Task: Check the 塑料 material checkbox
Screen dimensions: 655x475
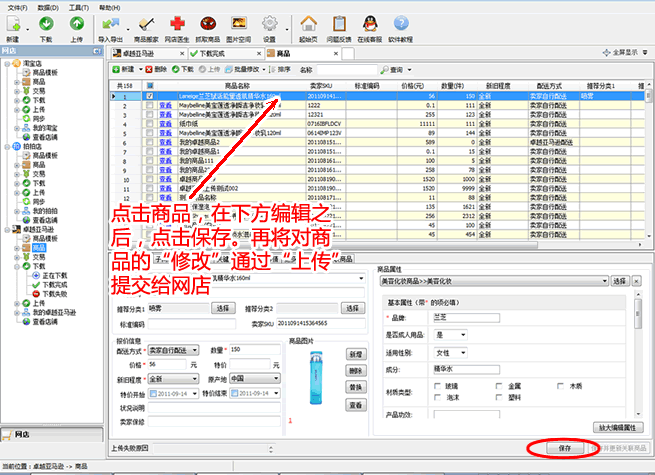Action: click(x=499, y=397)
